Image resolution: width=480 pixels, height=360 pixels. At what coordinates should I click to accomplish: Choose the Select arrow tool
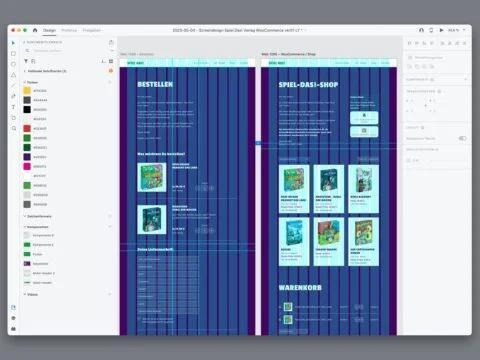13,43
